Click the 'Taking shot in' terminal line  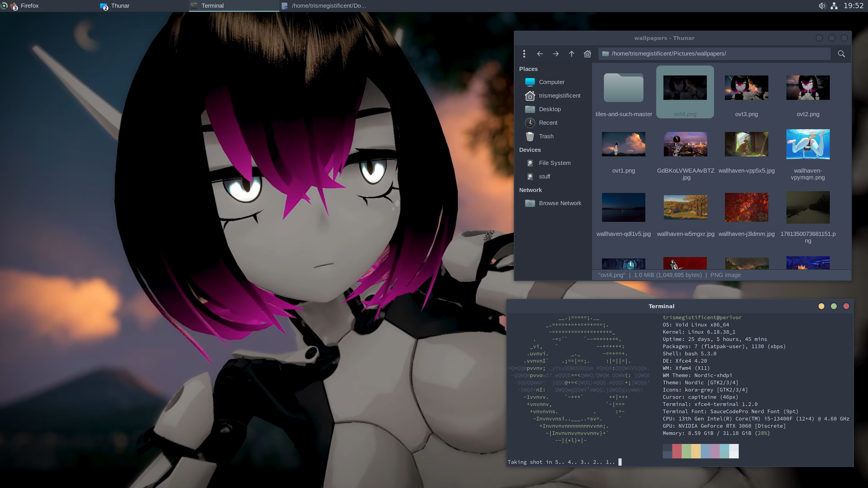click(561, 462)
